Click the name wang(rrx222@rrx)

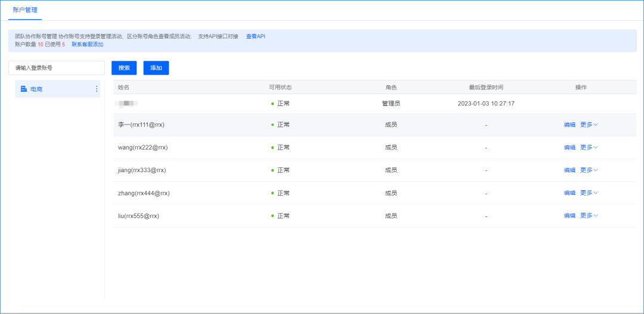click(143, 147)
